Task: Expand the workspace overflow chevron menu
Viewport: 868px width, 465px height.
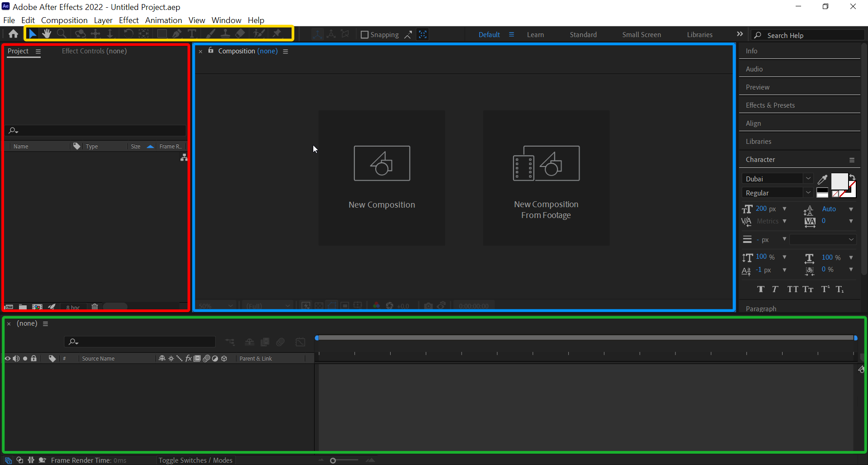Action: 740,34
